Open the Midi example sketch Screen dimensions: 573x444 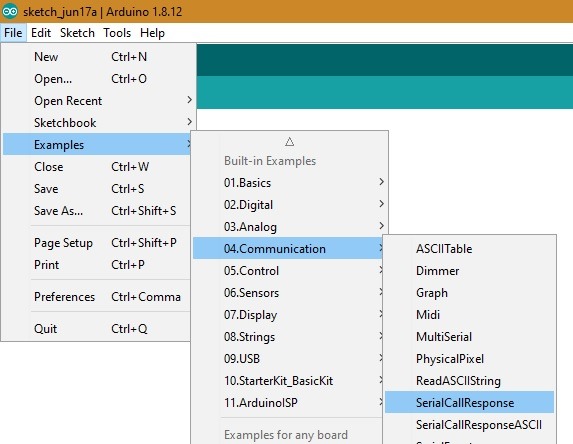(x=470, y=315)
